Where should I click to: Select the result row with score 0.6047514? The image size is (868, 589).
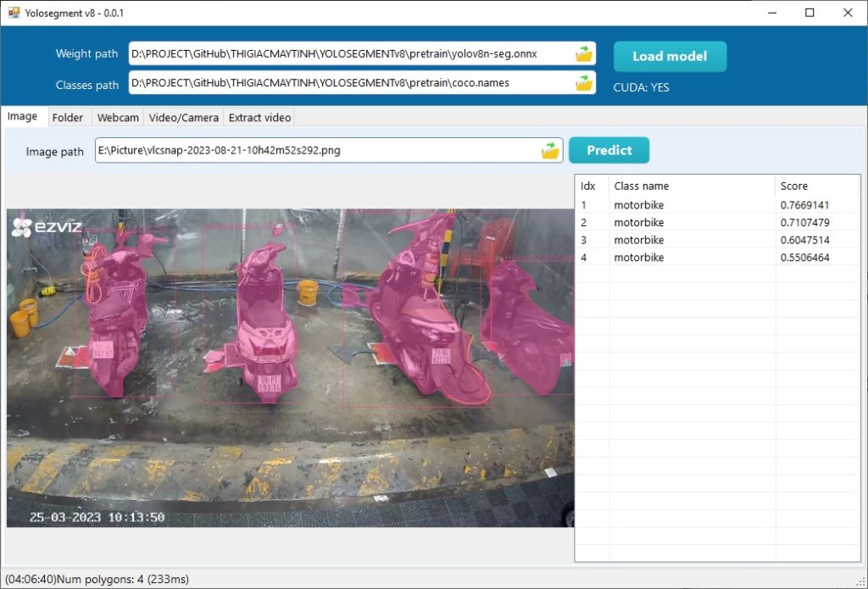[x=716, y=240]
